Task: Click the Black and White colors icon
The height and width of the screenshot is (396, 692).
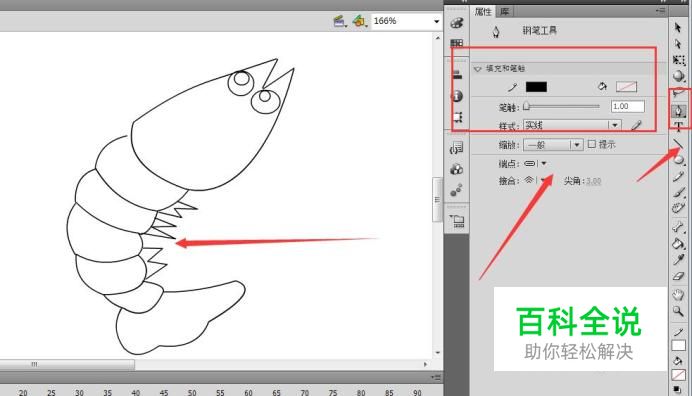Action: tap(677, 390)
